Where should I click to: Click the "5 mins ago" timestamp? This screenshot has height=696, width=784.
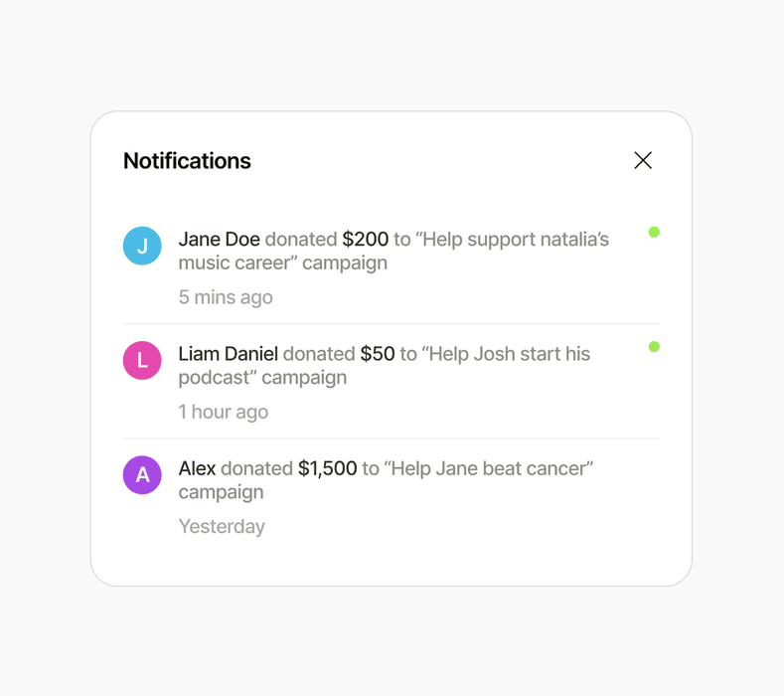click(226, 297)
